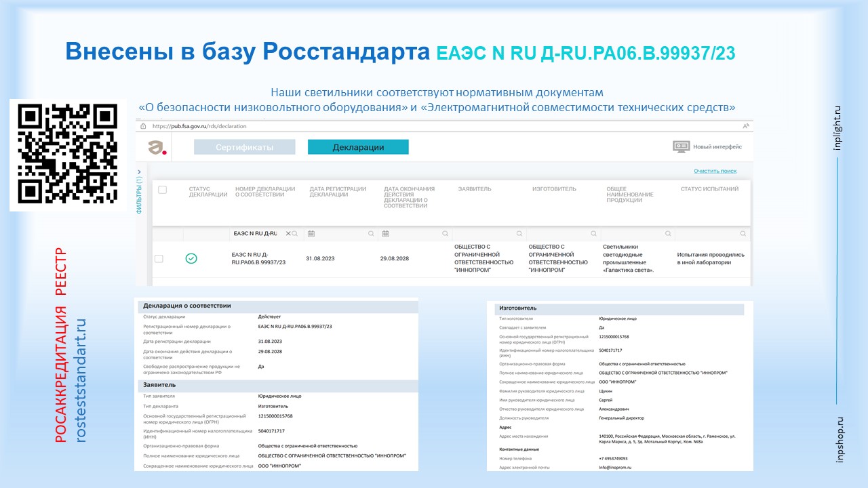The width and height of the screenshot is (868, 488).
Task: Click search icon in expiry date filter
Action: pyautogui.click(x=445, y=233)
